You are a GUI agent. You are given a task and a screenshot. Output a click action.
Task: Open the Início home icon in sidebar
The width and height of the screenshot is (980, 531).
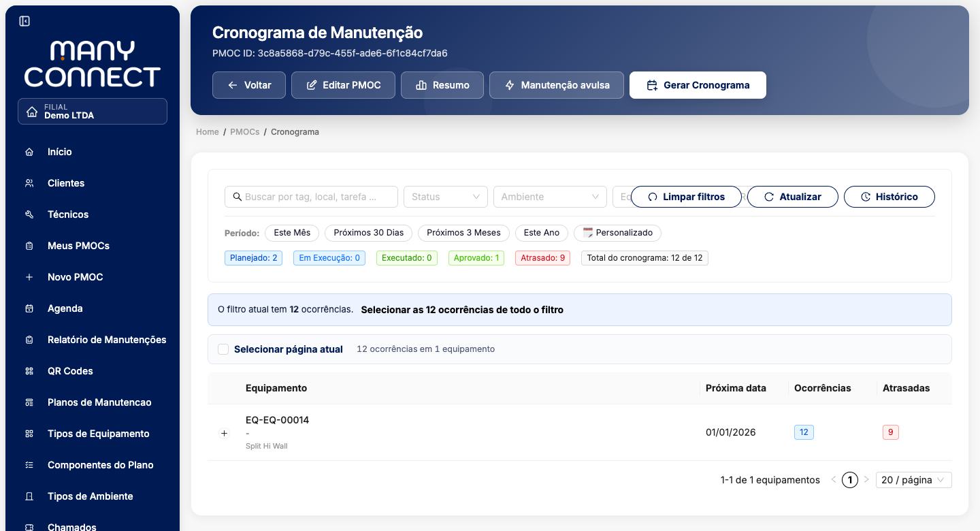point(29,152)
